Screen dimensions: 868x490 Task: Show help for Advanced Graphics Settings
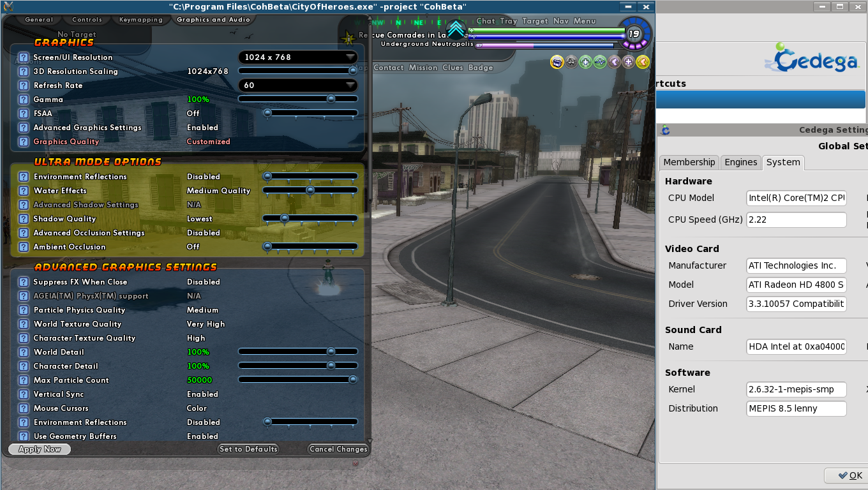24,128
